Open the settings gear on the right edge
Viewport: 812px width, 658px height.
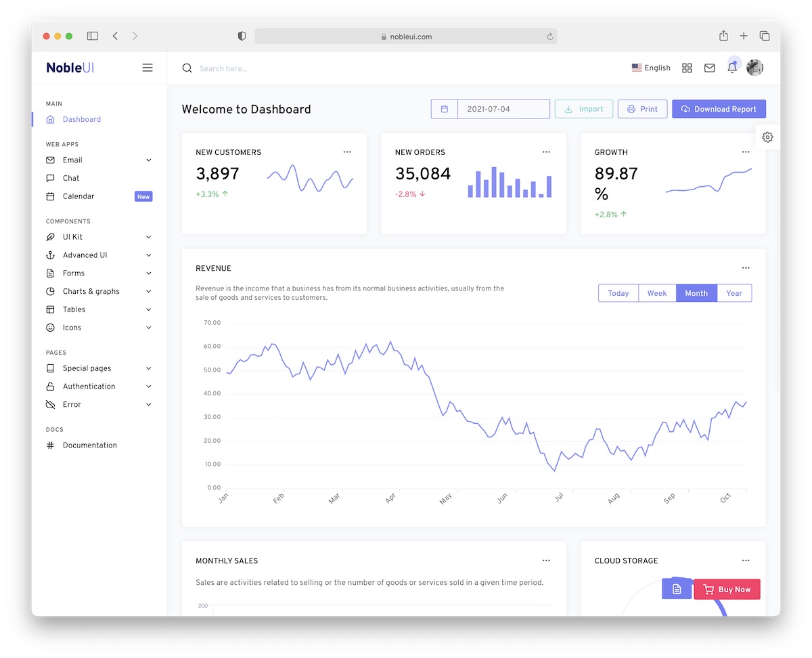coord(767,137)
